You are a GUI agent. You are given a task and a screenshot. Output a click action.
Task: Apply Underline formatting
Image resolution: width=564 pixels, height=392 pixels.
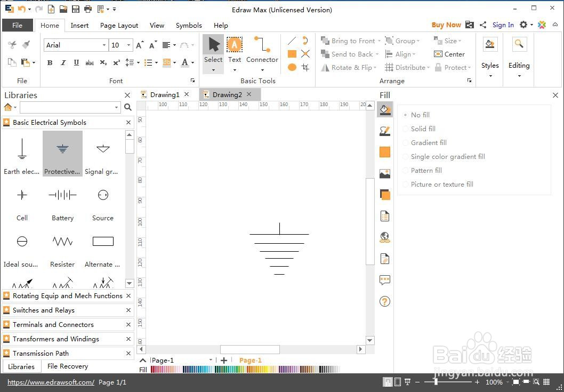[76, 62]
